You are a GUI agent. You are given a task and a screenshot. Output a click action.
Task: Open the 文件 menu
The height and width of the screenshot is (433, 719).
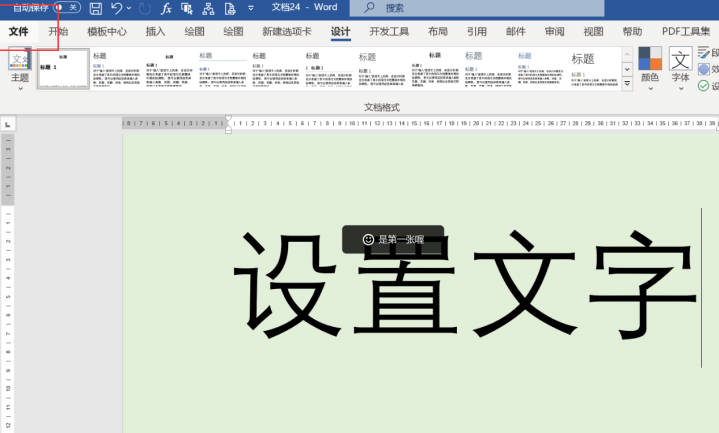point(18,31)
